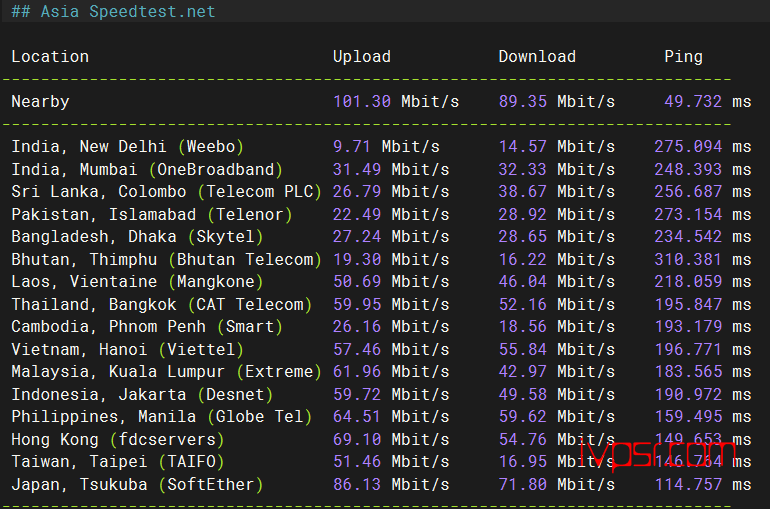770x509 pixels.
Task: Click Hong Kong download value 54.76
Action: click(522, 439)
